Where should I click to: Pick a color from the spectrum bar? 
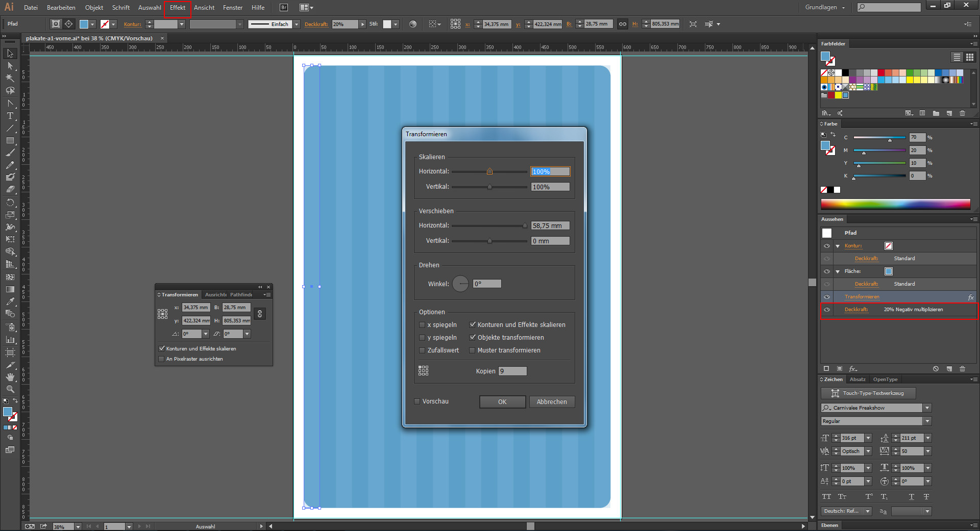tap(895, 204)
